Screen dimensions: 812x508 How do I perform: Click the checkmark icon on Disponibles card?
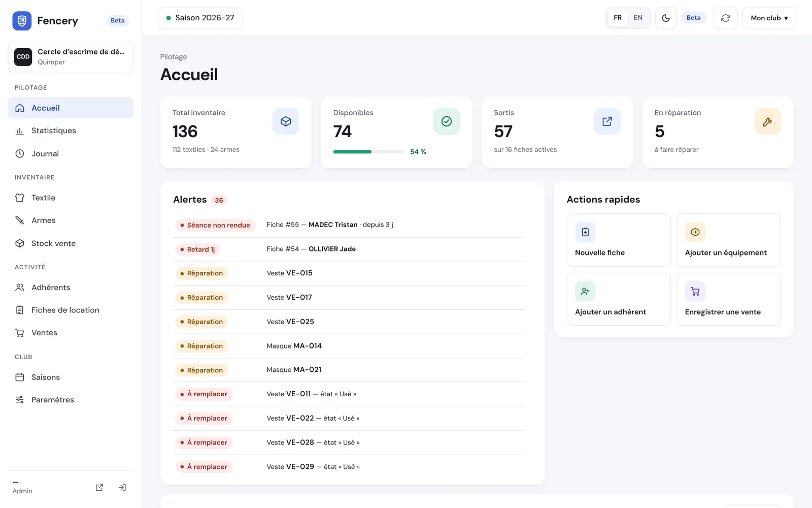coord(447,121)
